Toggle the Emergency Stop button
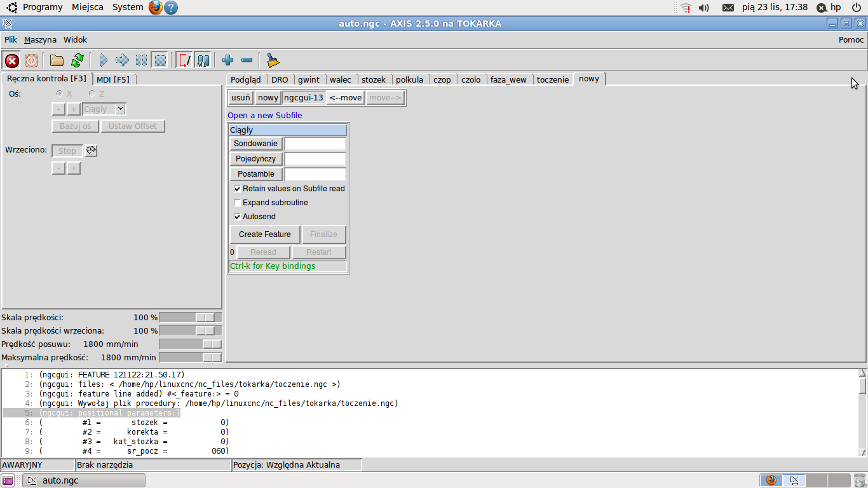This screenshot has width=868, height=488. (12, 60)
